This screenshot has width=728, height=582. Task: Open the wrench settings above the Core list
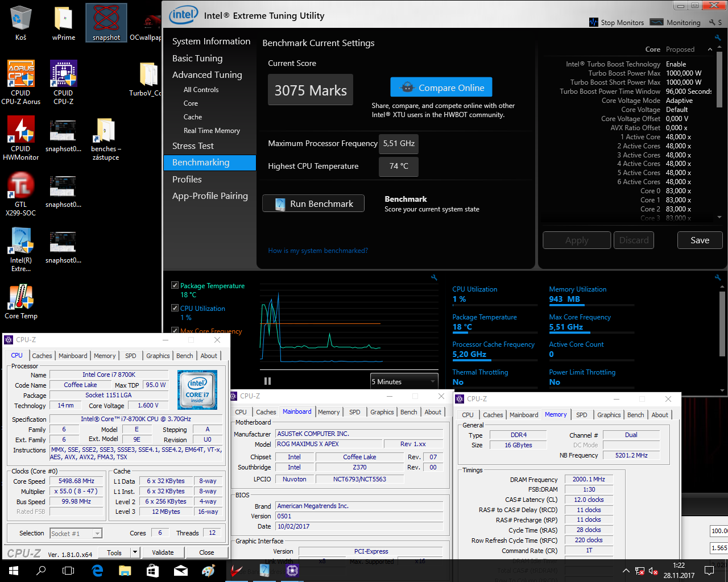[x=718, y=38]
